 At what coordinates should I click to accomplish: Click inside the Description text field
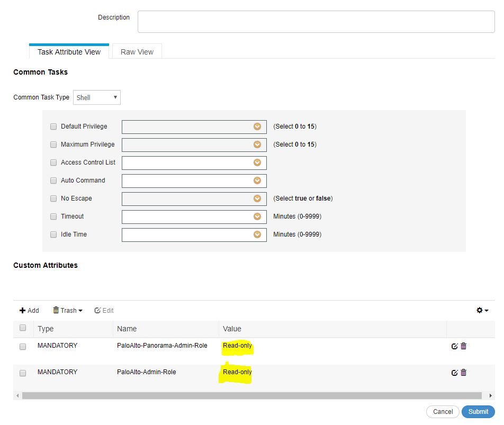[315, 21]
